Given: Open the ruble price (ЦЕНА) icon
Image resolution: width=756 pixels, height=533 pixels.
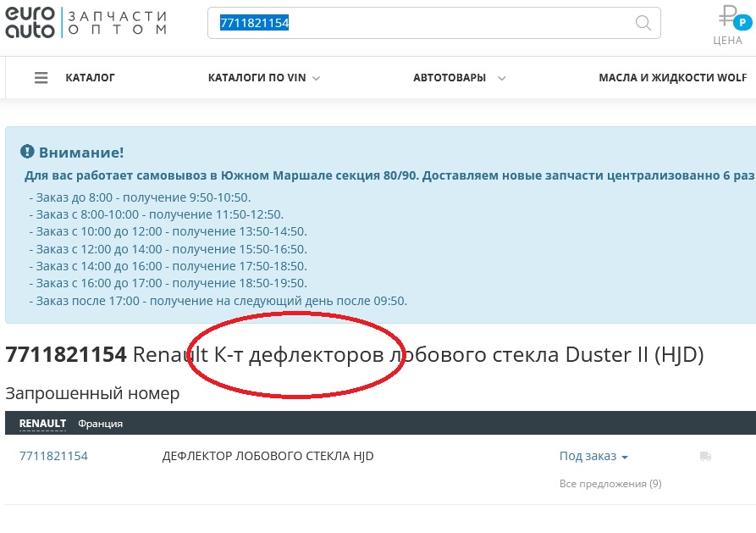Looking at the screenshot, I should (734, 18).
